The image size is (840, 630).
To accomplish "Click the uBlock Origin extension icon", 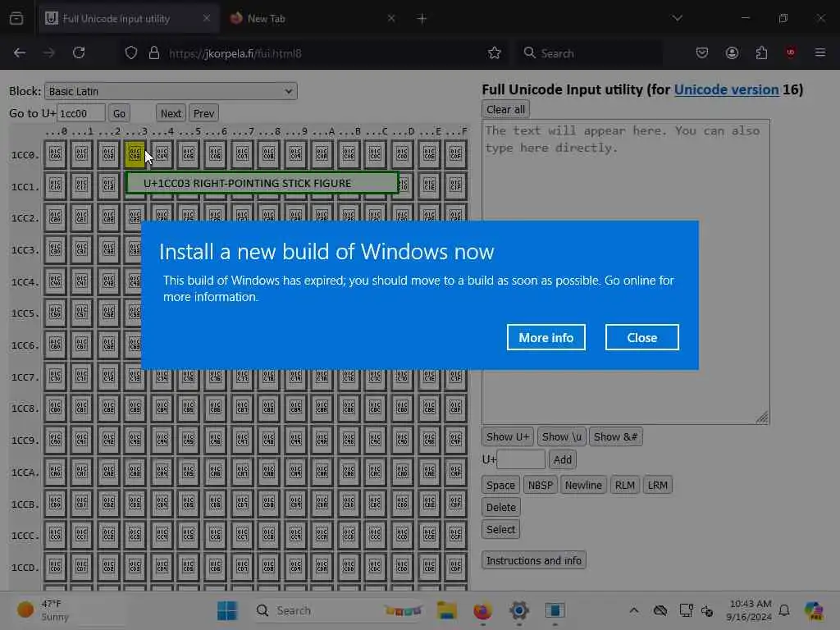I will pyautogui.click(x=790, y=52).
